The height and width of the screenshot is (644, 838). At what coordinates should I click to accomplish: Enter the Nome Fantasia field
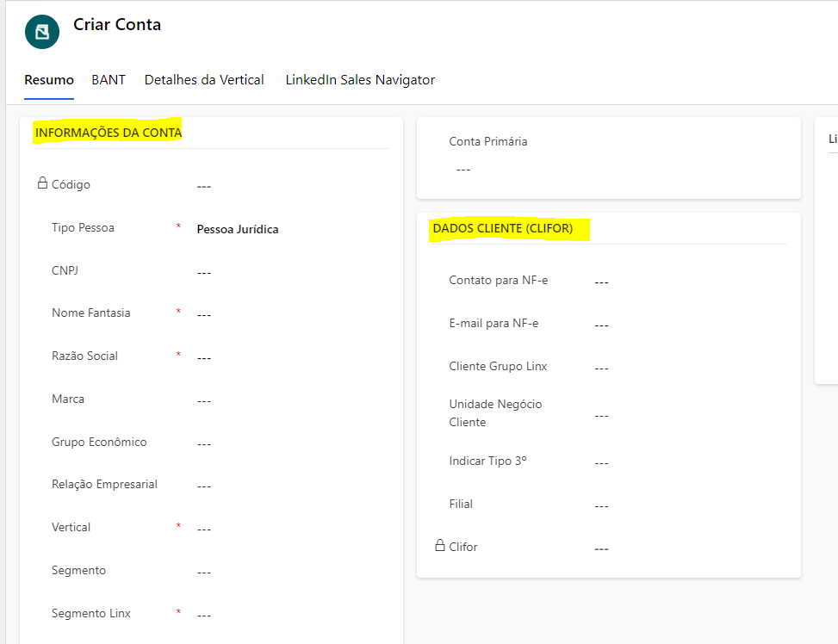click(x=284, y=314)
